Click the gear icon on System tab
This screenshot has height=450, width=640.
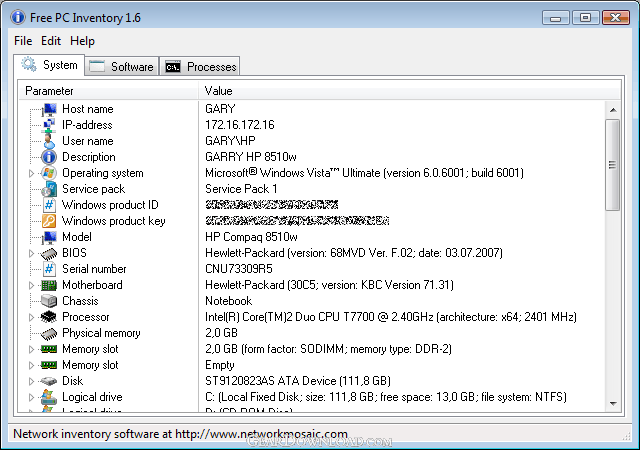point(29,65)
